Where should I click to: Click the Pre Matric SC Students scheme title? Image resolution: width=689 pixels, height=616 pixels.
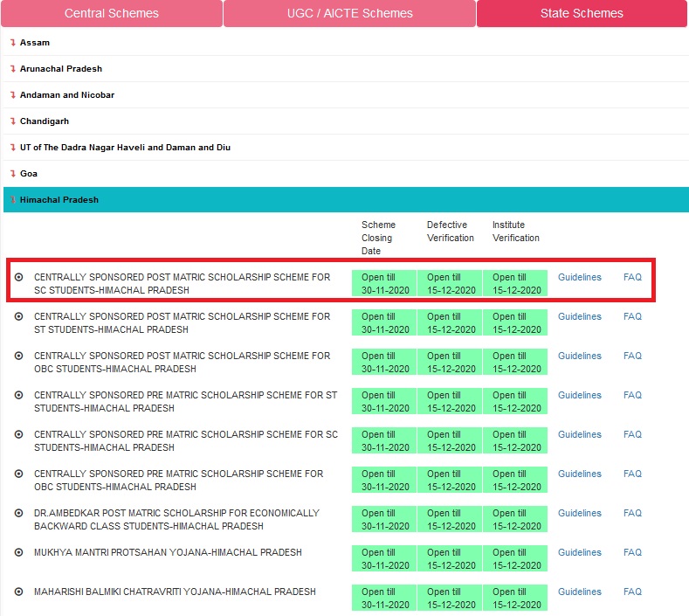(x=186, y=441)
